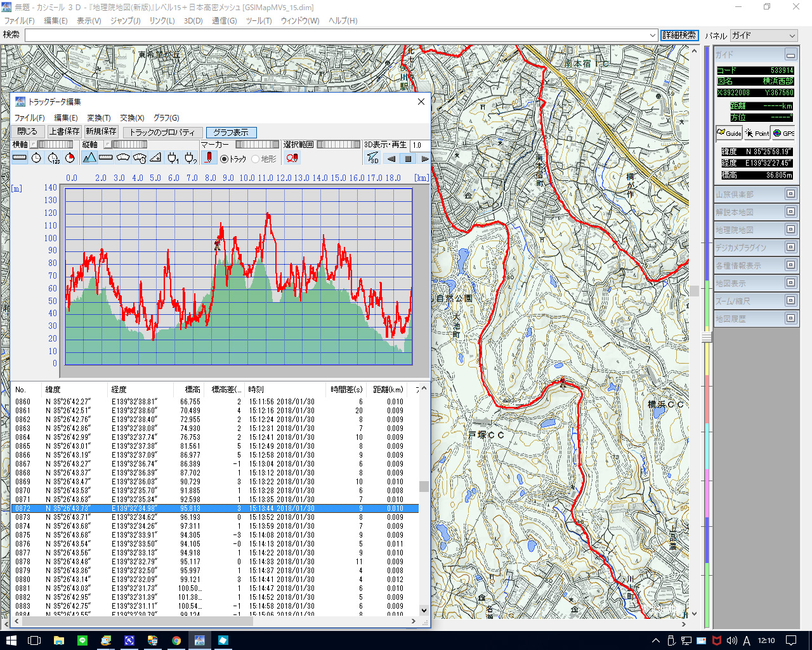Screen dimensions: 812x650
Task: Click the red marker pin icon
Action: [208, 158]
